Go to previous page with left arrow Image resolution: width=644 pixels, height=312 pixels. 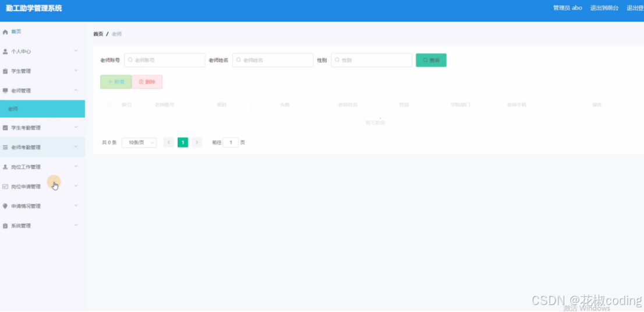168,142
